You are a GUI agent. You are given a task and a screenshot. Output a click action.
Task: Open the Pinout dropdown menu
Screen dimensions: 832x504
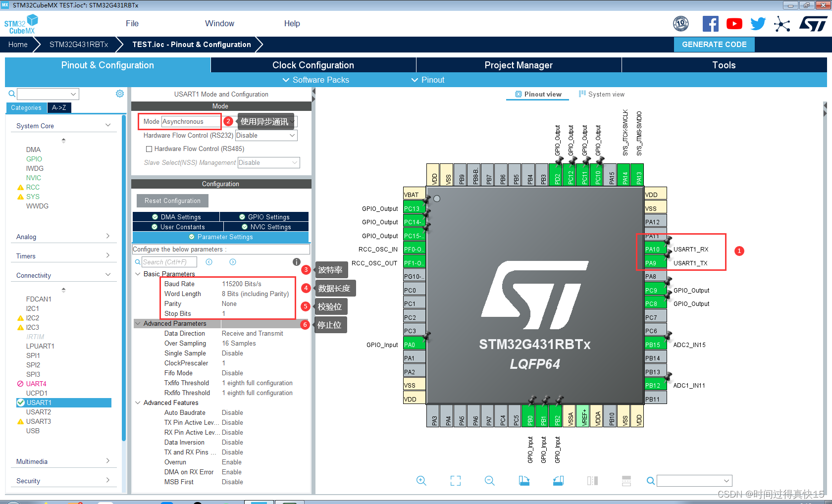coord(428,80)
